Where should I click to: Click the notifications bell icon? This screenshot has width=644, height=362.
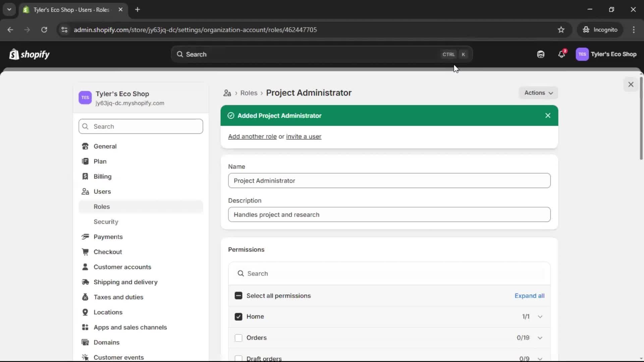[561, 54]
